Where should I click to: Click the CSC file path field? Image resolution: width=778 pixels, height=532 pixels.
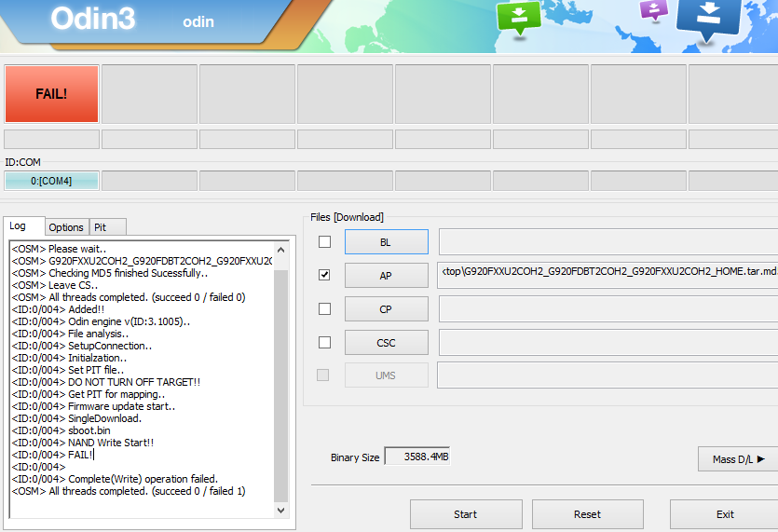tap(608, 343)
